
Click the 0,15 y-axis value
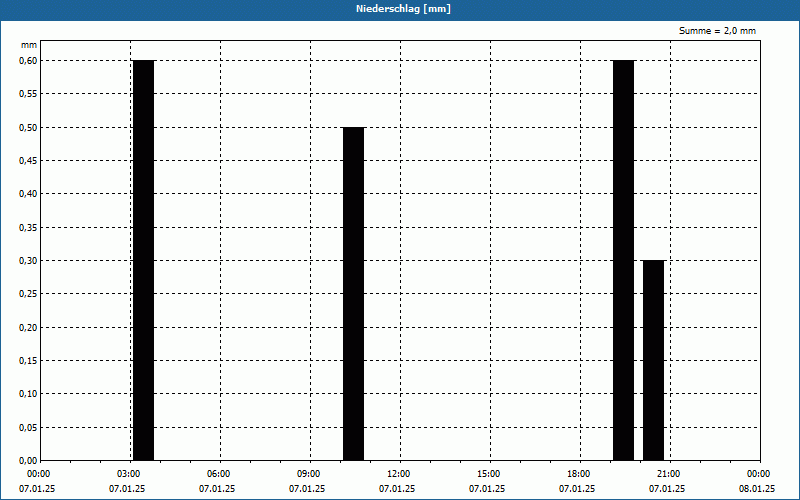coord(28,361)
